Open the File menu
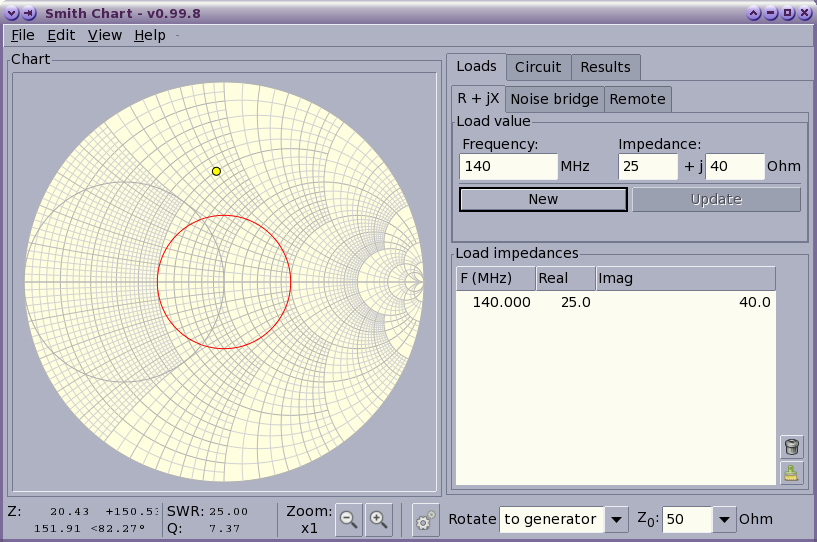The image size is (817, 542). pos(23,35)
